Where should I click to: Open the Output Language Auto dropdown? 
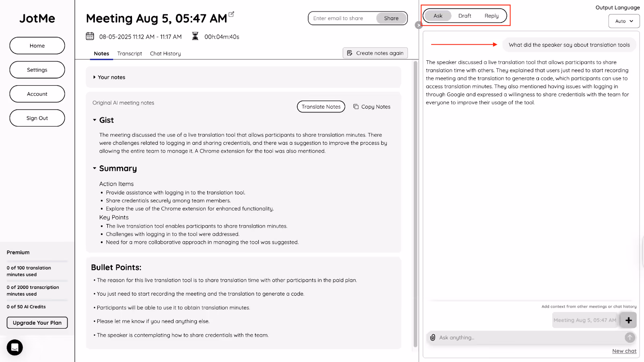tap(624, 21)
